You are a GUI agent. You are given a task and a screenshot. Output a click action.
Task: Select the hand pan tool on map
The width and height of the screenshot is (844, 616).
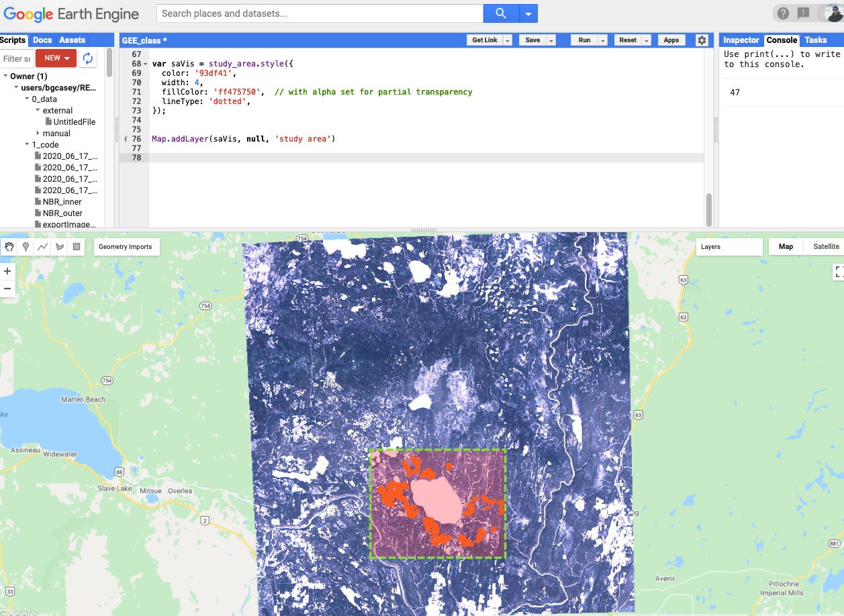[x=9, y=247]
